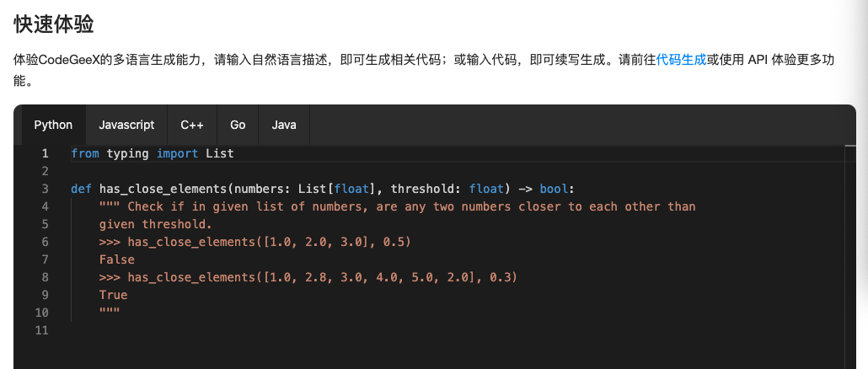The width and height of the screenshot is (868, 369).
Task: Click line 1 'from typing import List'
Action: [153, 153]
